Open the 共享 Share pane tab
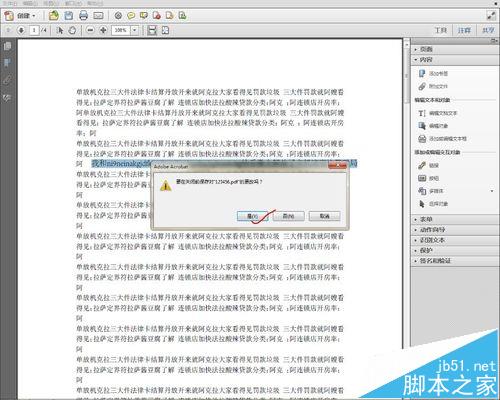 pos(488,30)
